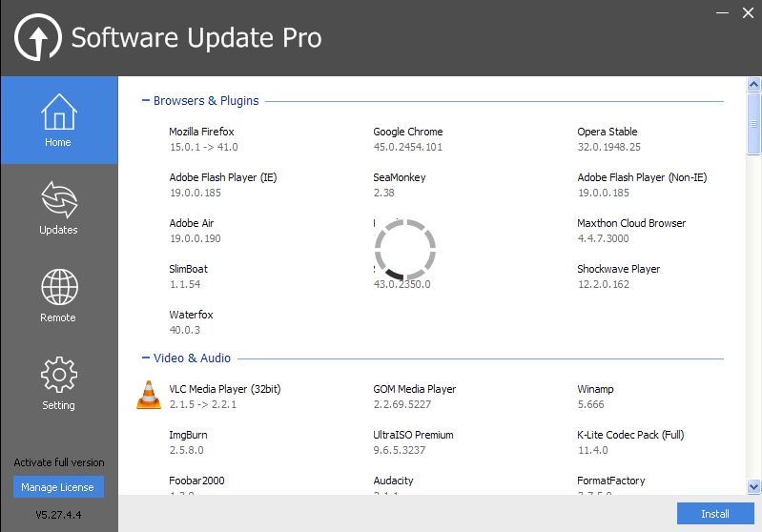Select SeaMonkey entry
Viewport: 762px width, 532px height.
click(x=400, y=177)
